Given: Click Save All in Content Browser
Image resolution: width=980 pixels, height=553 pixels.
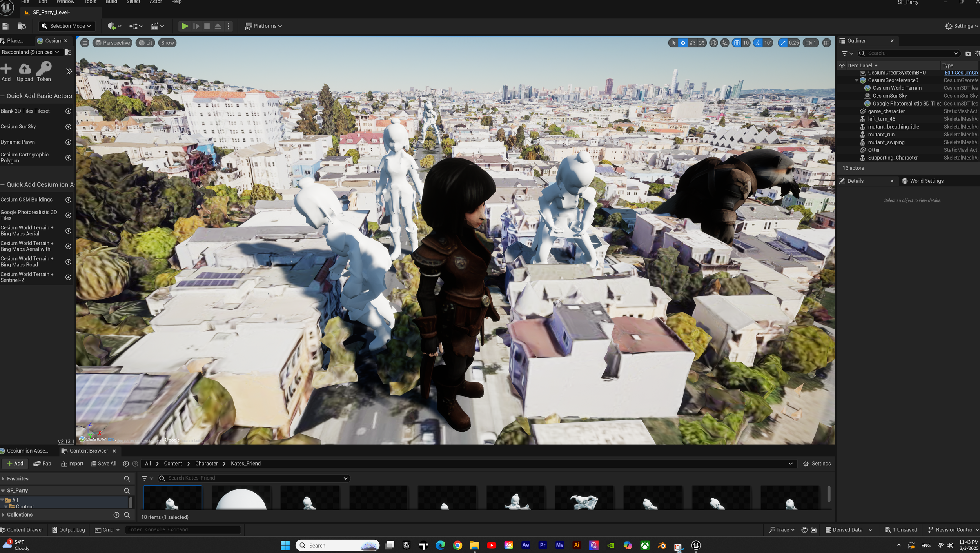Looking at the screenshot, I should tap(104, 464).
